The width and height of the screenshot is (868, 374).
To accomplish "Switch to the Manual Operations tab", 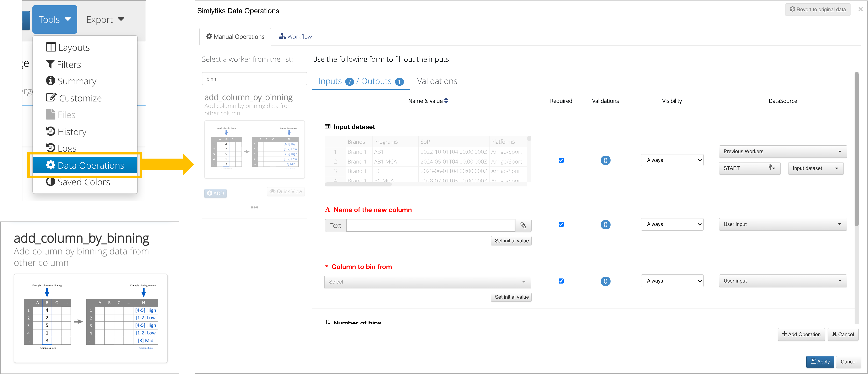I will click(x=235, y=37).
